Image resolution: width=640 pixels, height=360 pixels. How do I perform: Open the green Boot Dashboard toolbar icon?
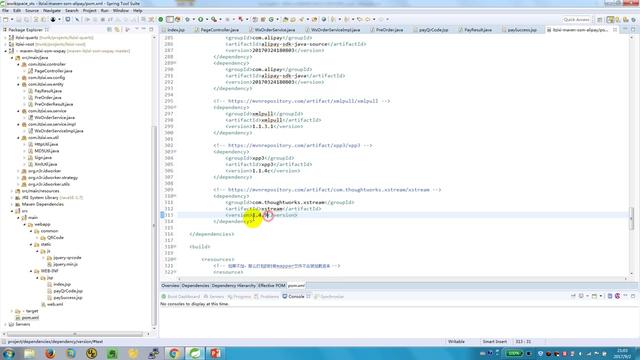coord(161,19)
